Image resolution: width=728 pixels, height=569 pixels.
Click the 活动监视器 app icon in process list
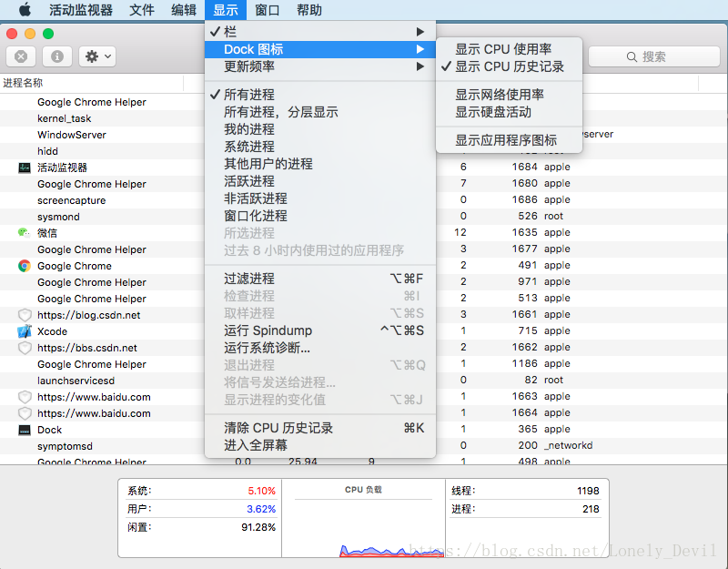tap(25, 168)
